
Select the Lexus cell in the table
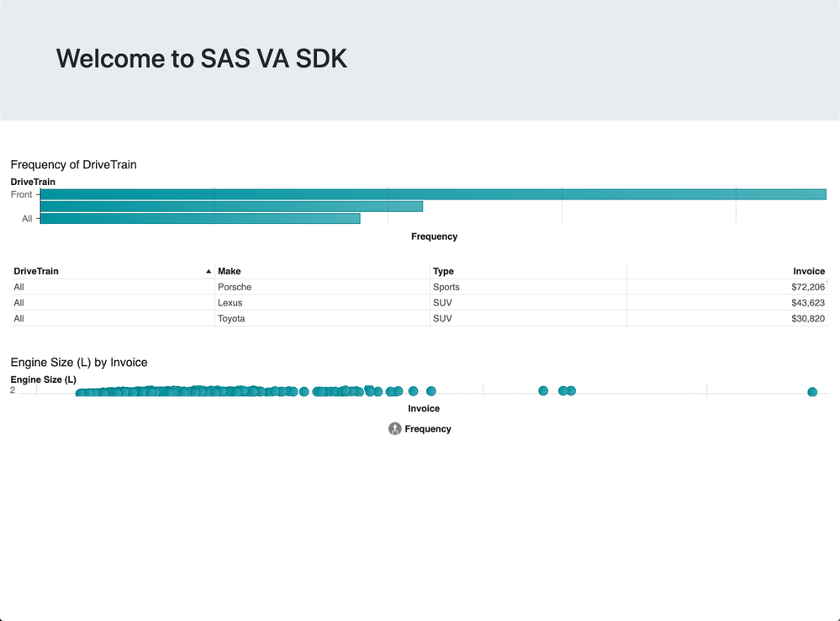coord(230,303)
